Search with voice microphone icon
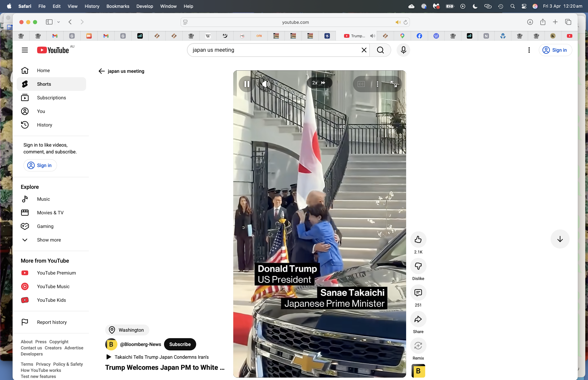This screenshot has height=380, width=588. pyautogui.click(x=403, y=50)
